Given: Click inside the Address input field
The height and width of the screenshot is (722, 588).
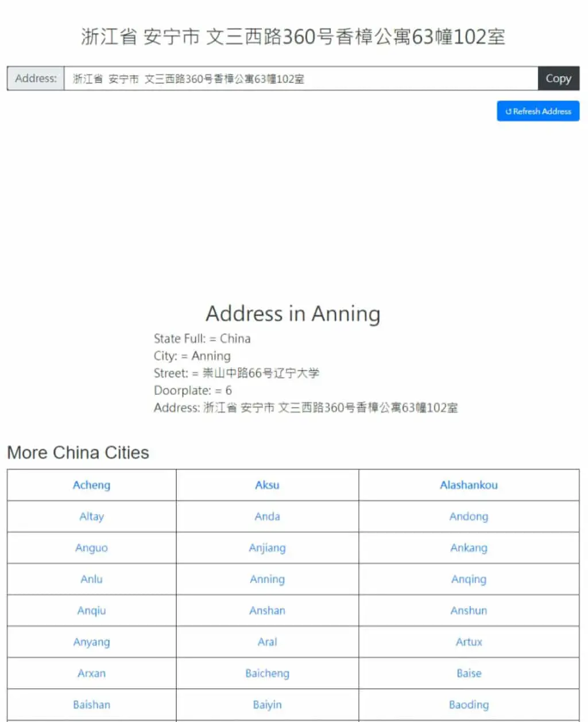Looking at the screenshot, I should point(301,79).
